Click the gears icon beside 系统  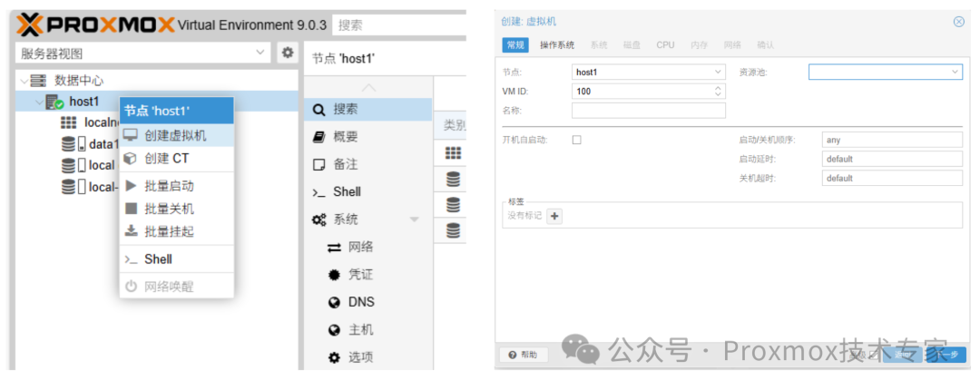(x=318, y=219)
